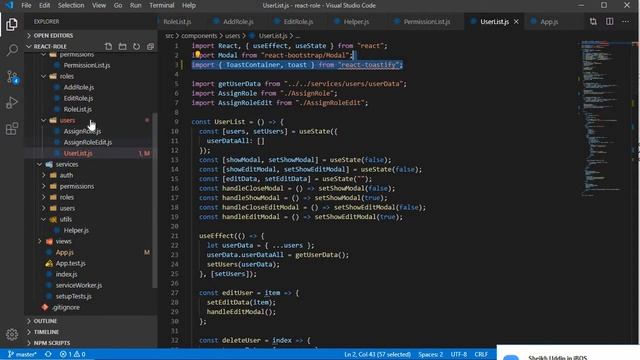Image resolution: width=640 pixels, height=360 pixels.
Task: Open the View menu
Action: 99,5
